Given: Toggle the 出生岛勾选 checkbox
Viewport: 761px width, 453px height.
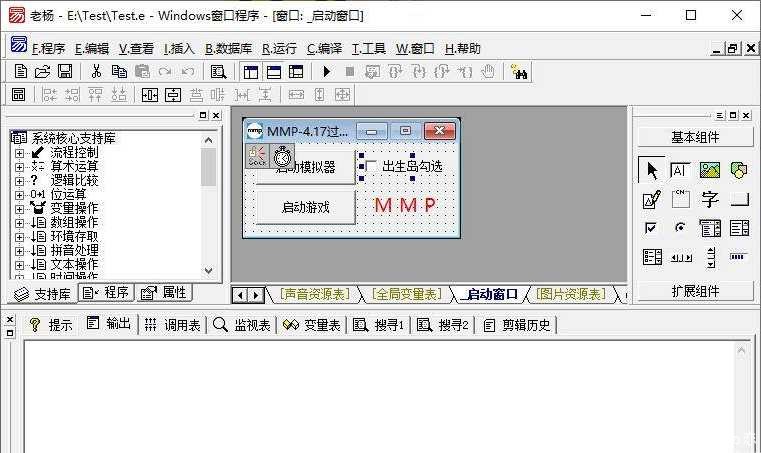Looking at the screenshot, I should pyautogui.click(x=371, y=166).
